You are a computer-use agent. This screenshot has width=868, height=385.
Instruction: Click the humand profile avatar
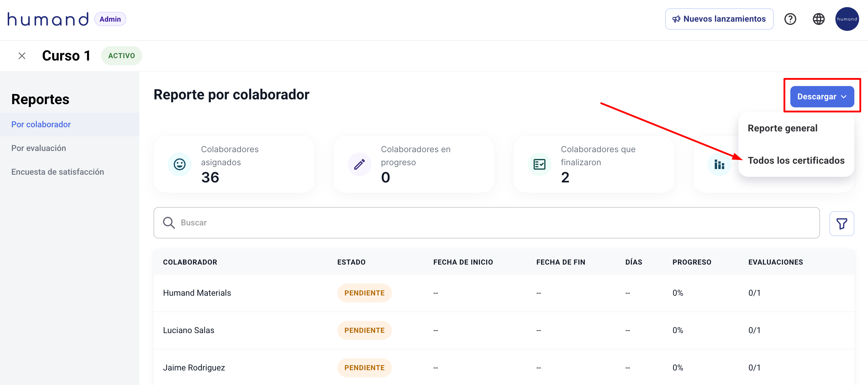[x=847, y=19]
